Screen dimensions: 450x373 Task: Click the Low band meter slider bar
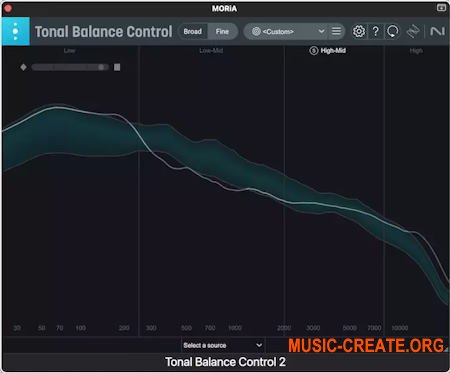coord(70,67)
